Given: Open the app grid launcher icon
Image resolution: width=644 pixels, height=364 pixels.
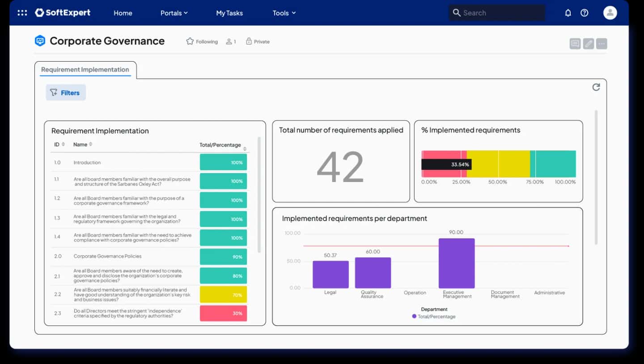Looking at the screenshot, I should click(22, 13).
